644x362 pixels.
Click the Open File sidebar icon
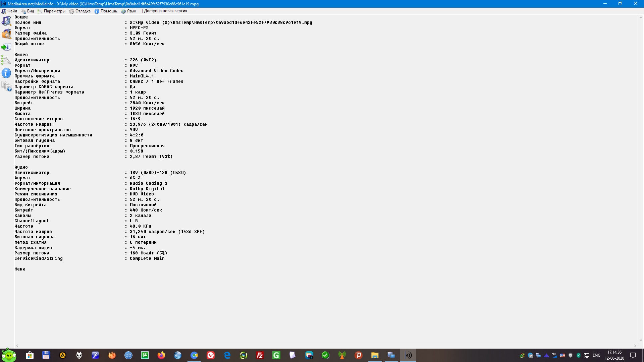click(x=6, y=21)
